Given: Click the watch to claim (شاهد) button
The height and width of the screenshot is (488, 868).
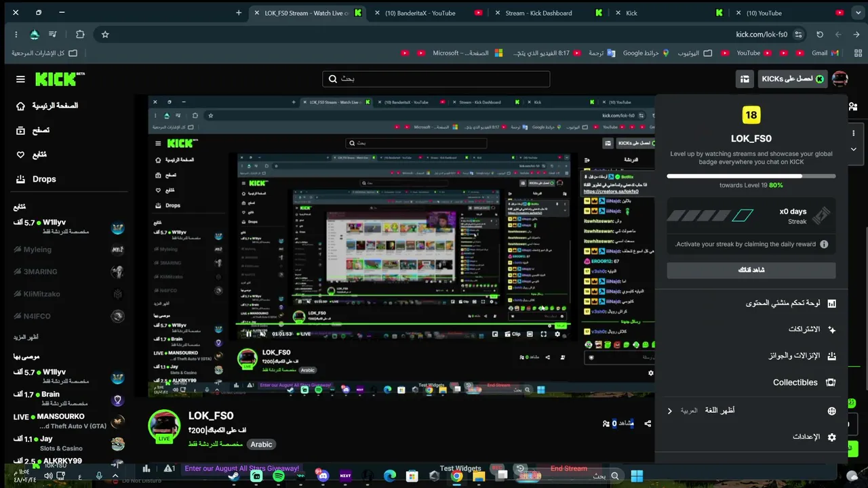Looking at the screenshot, I should coord(751,270).
